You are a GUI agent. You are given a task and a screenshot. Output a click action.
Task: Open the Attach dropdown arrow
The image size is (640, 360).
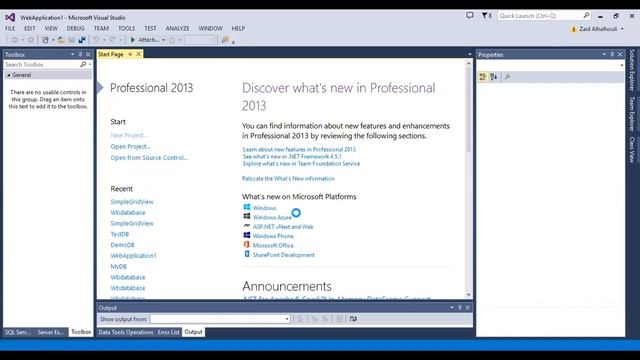pyautogui.click(x=163, y=40)
